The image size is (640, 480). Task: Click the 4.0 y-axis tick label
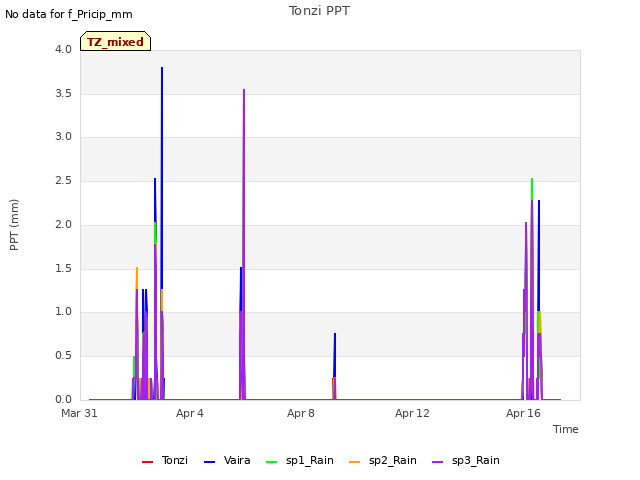click(63, 50)
